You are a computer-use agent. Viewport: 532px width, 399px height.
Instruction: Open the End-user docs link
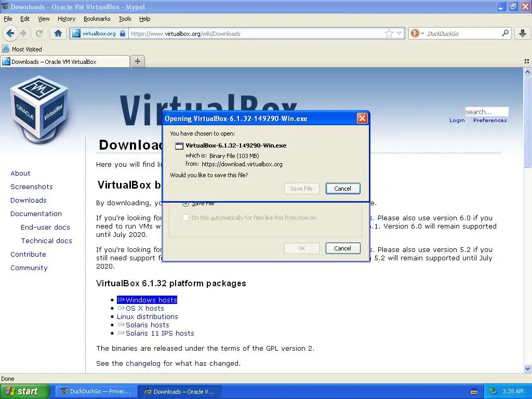click(45, 227)
